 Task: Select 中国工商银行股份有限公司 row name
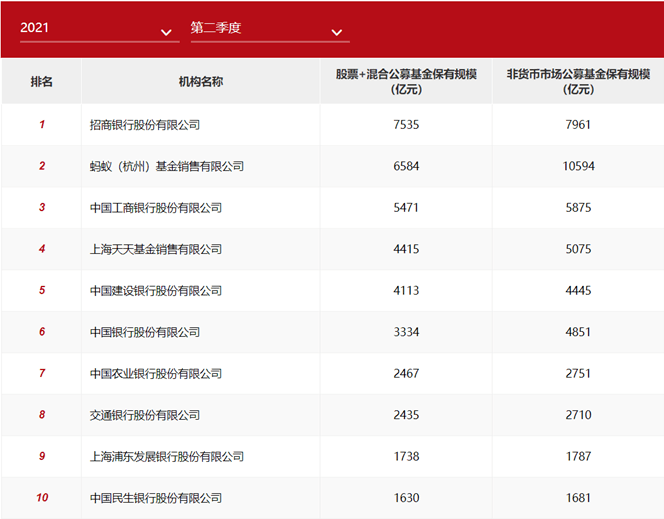[156, 208]
